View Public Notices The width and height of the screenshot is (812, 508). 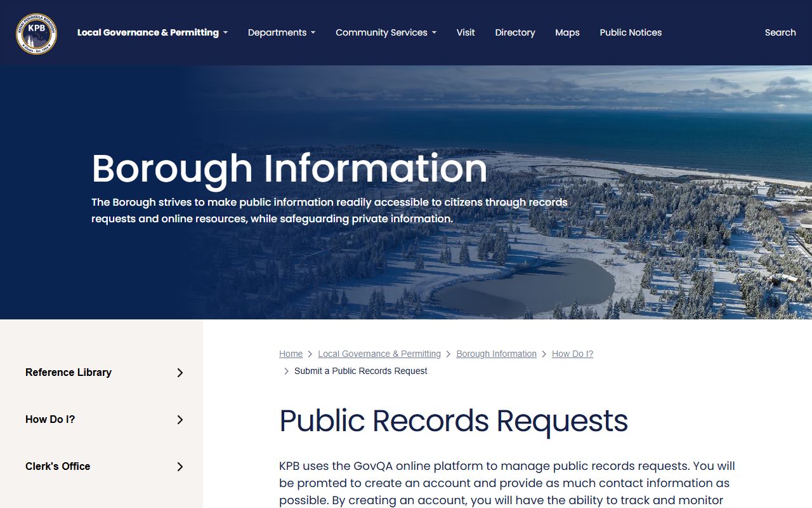tap(631, 32)
